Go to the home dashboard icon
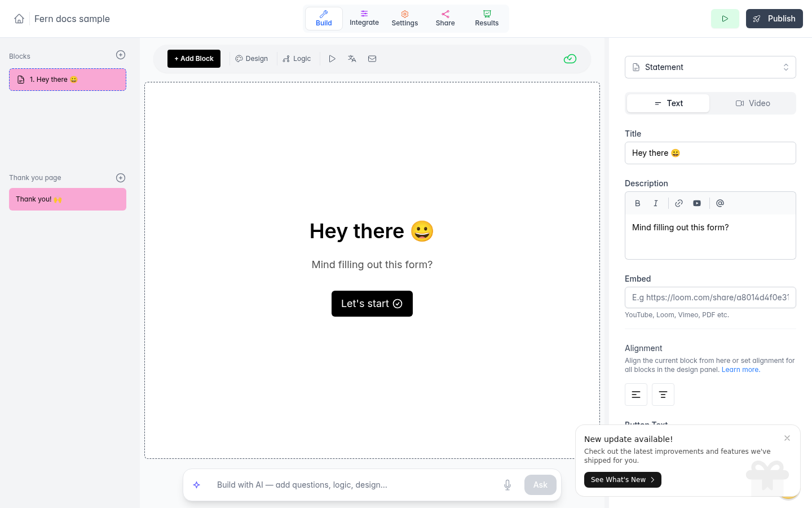The image size is (812, 508). pyautogui.click(x=19, y=19)
